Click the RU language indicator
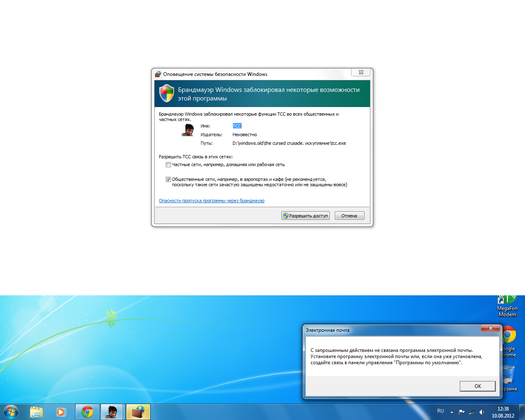 tap(441, 411)
